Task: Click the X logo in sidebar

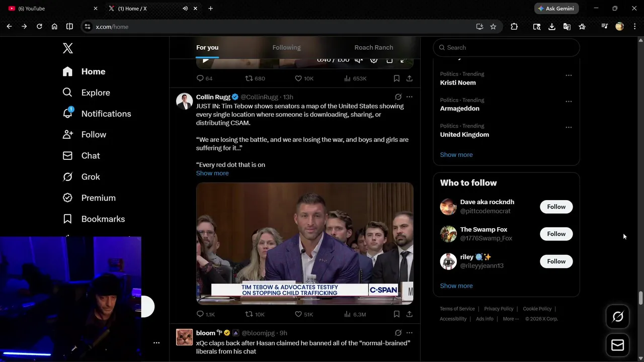Action: pos(68,48)
